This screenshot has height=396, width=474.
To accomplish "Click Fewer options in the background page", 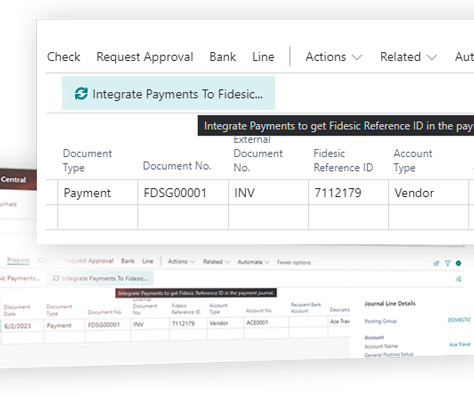I will 294,262.
